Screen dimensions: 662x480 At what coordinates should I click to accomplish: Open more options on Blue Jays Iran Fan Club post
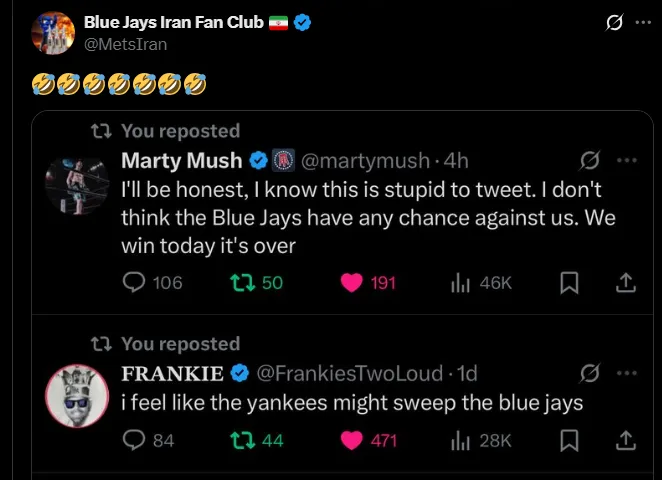tap(642, 22)
